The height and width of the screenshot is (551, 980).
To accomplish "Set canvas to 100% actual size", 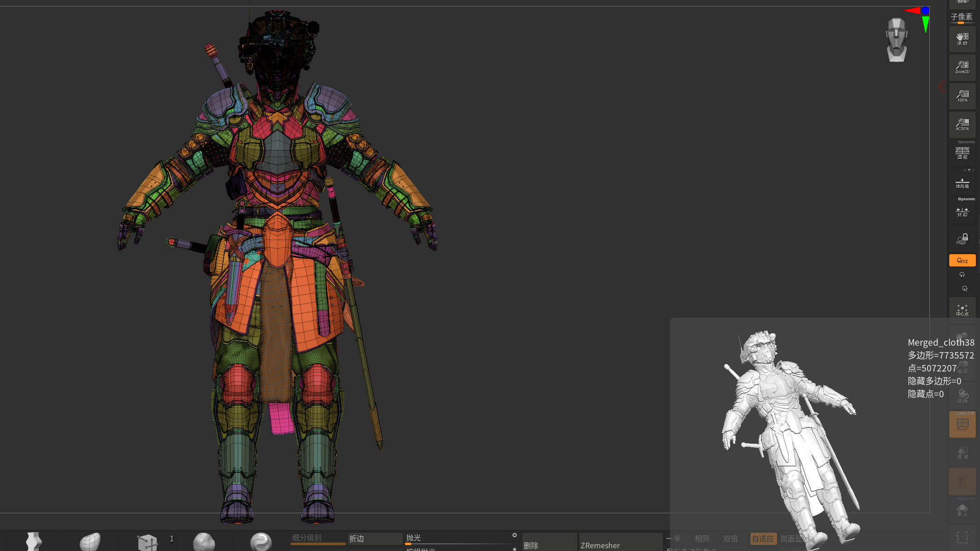I will click(x=962, y=96).
